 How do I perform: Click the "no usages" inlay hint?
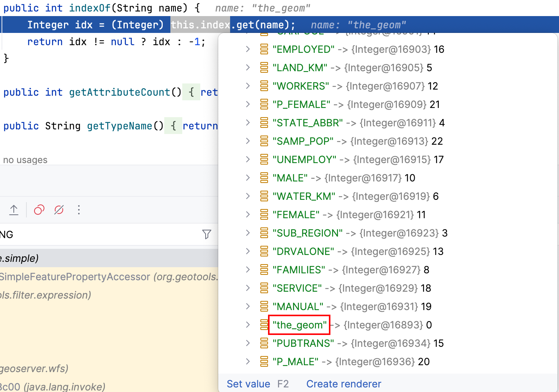pyautogui.click(x=25, y=160)
